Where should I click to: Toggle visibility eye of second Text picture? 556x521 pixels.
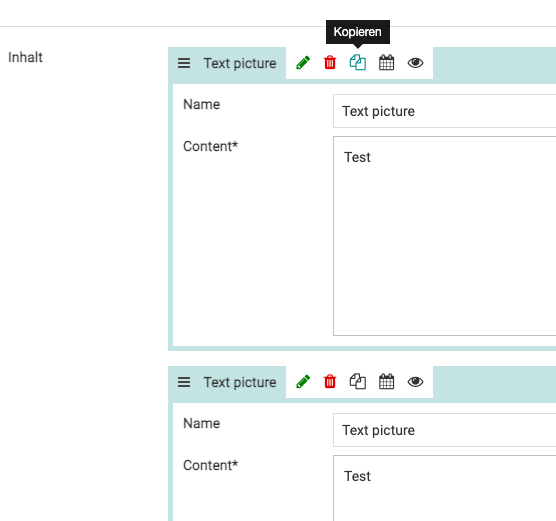[415, 382]
